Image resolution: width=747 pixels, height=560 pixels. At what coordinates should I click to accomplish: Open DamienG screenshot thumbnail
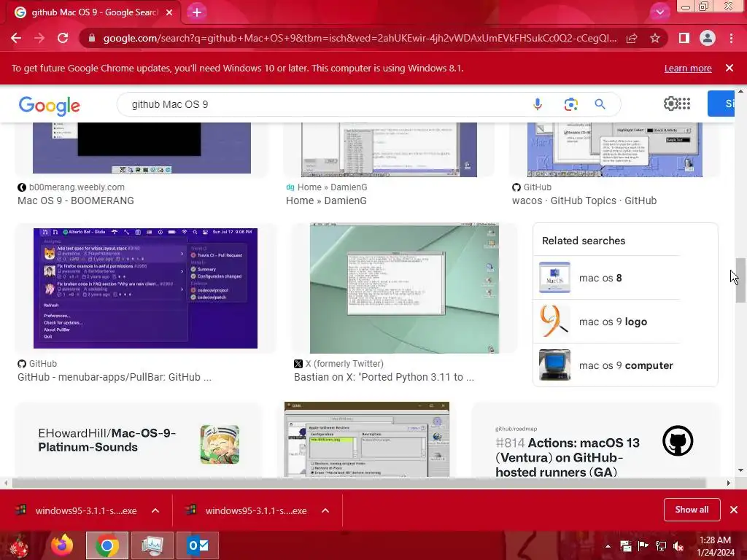pos(389,149)
